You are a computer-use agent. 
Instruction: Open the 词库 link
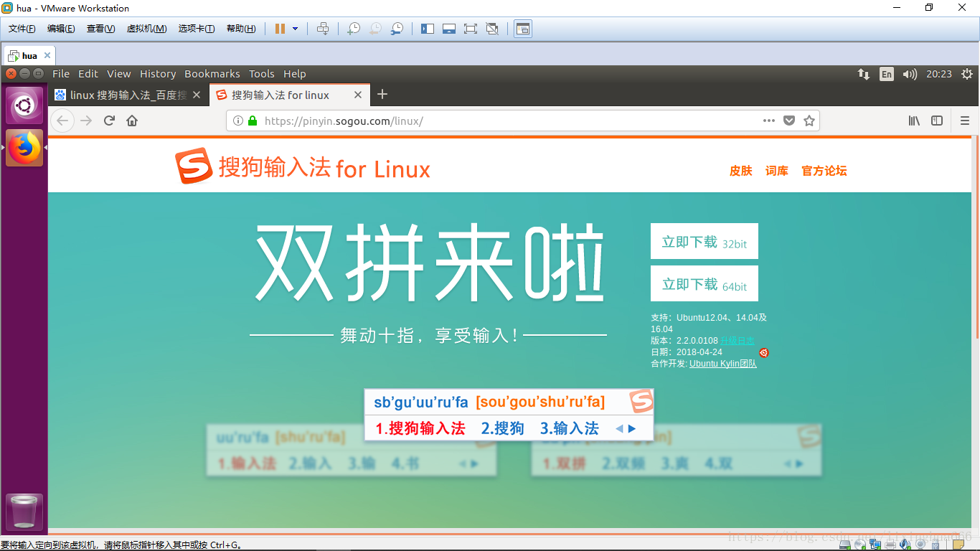777,171
